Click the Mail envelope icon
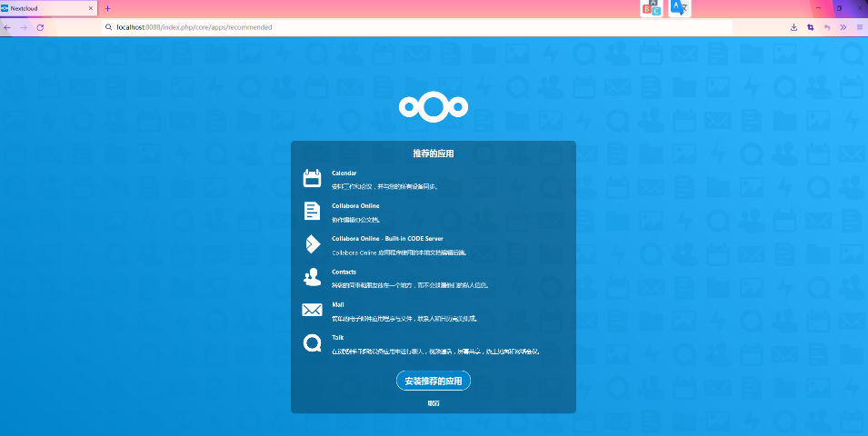 [x=313, y=310]
